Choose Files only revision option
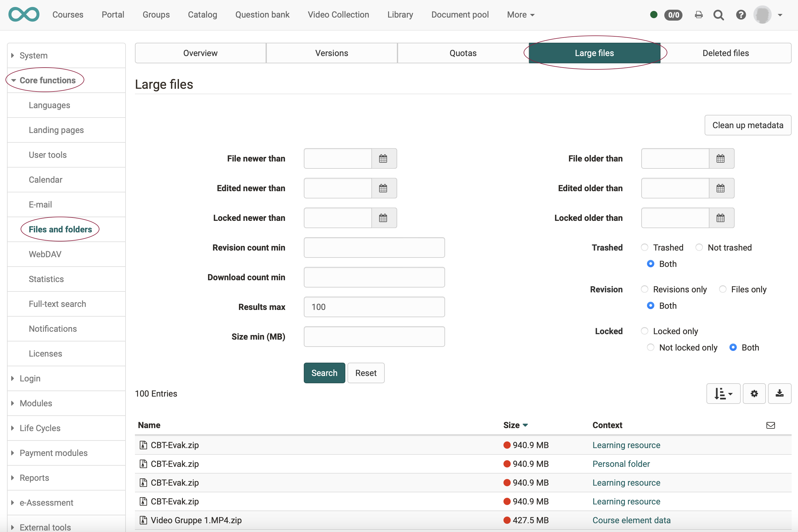The width and height of the screenshot is (798, 532). pos(723,289)
